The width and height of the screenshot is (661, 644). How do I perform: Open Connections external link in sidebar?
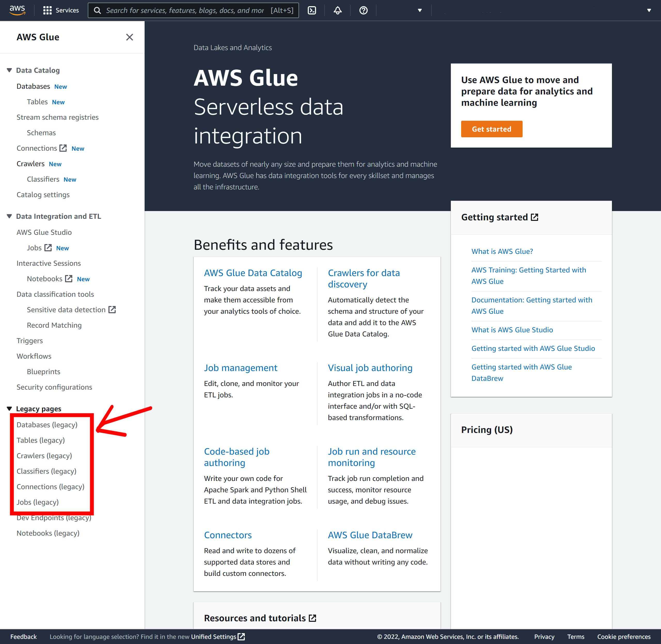(x=41, y=148)
